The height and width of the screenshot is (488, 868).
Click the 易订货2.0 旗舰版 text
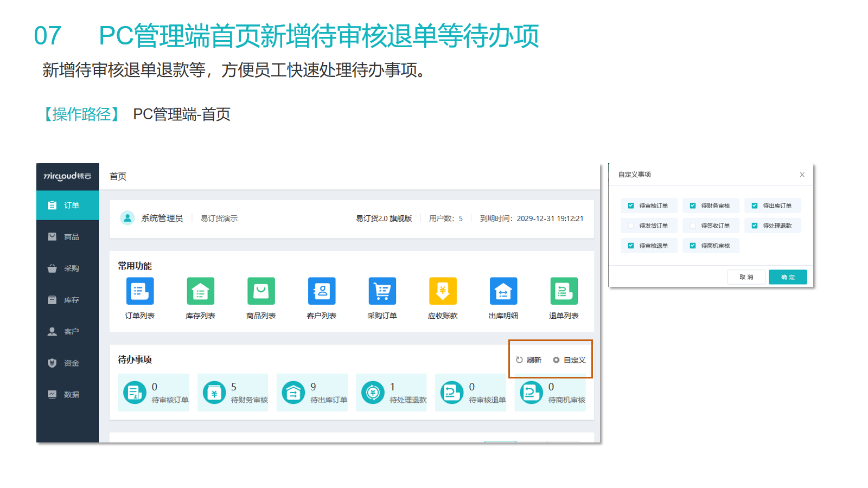384,219
